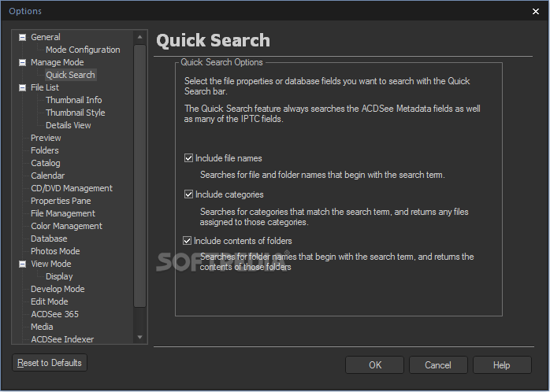The image size is (550, 392).
Task: Open Properties Pane options
Action: [61, 201]
